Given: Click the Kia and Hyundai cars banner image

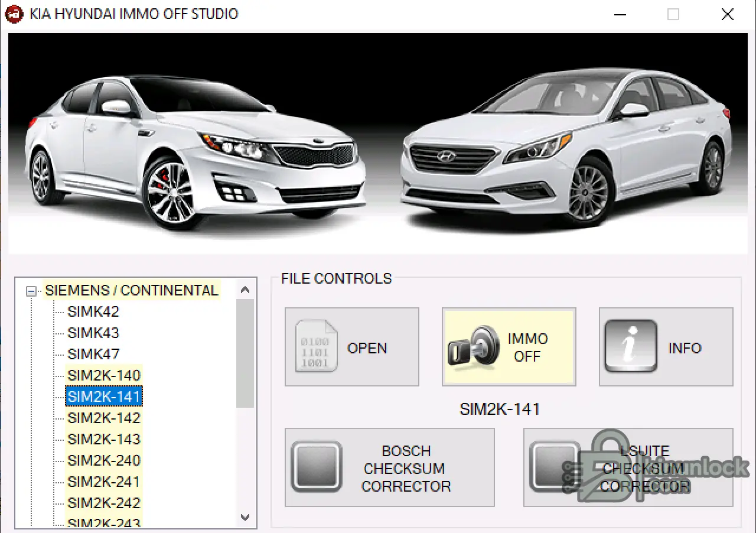Looking at the screenshot, I should point(378,144).
